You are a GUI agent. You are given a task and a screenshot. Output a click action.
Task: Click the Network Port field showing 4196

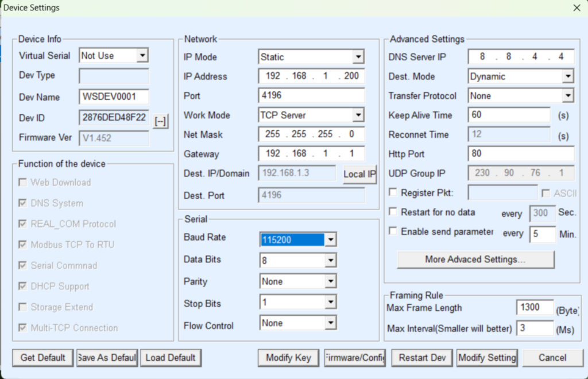311,95
